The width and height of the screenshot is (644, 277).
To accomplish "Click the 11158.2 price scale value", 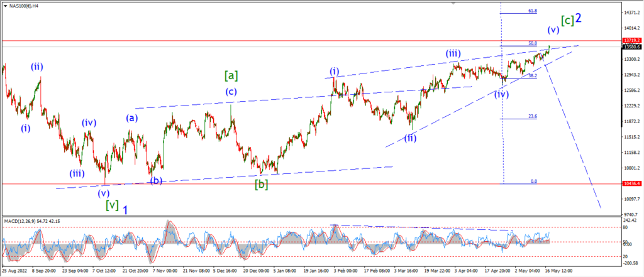I will (x=631, y=152).
